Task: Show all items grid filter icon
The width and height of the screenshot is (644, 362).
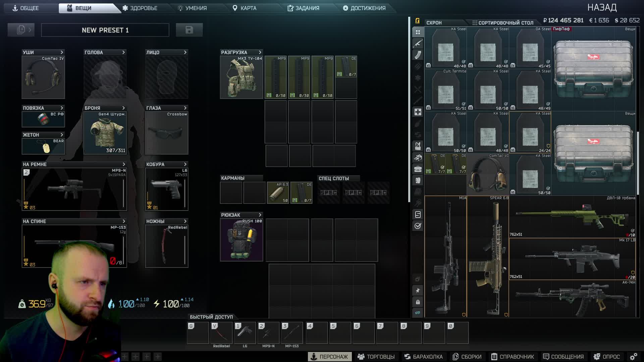Action: (x=418, y=32)
